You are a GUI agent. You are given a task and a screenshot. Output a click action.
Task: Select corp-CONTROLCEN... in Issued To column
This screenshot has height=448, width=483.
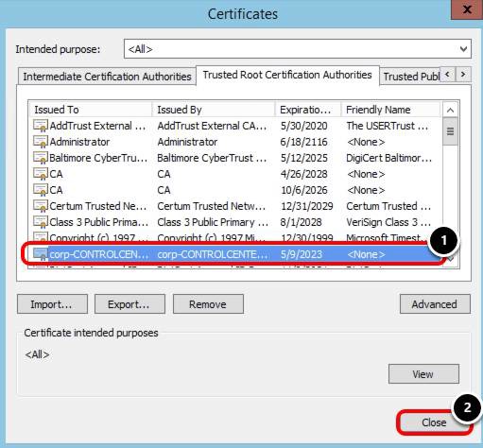(x=98, y=254)
